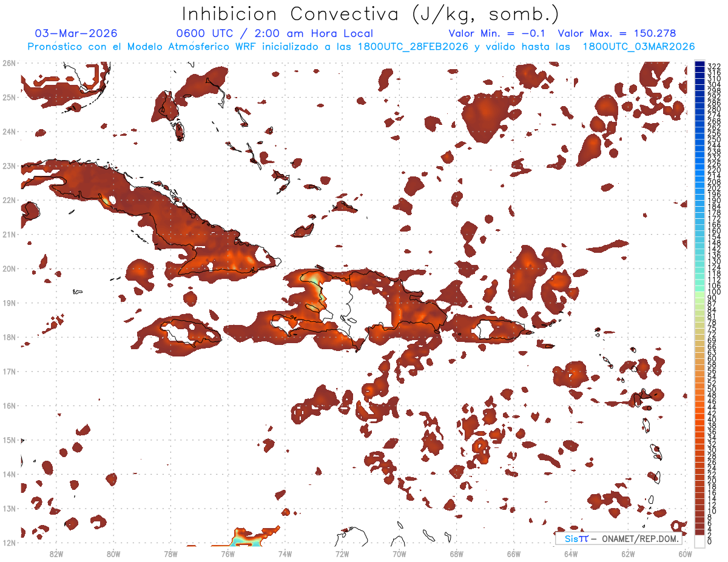Click the '0600 UTC / 2:00 am Hora Local' text
This screenshot has height=562, width=728.
pyautogui.click(x=275, y=33)
